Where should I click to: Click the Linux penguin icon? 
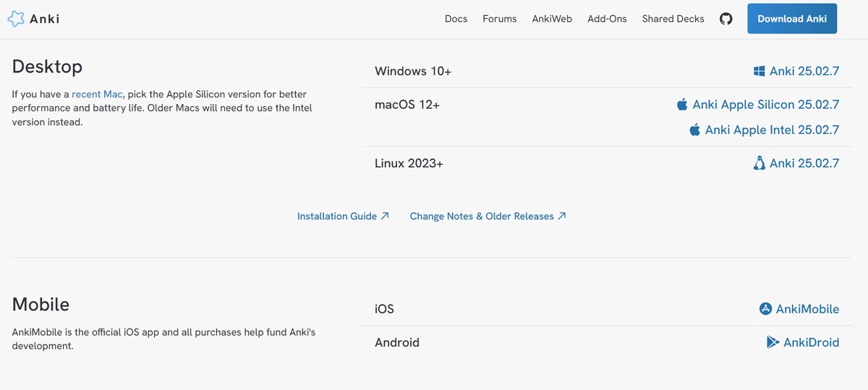(759, 163)
